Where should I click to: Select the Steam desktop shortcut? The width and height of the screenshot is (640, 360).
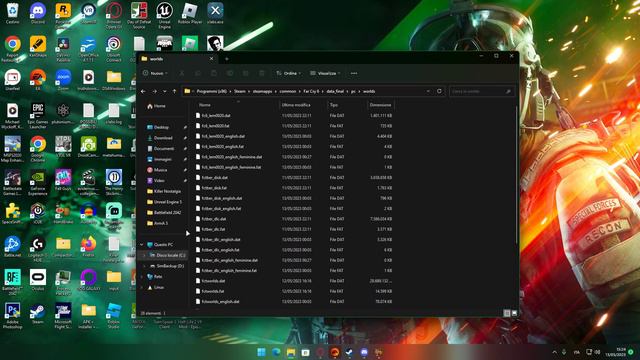(x=38, y=313)
